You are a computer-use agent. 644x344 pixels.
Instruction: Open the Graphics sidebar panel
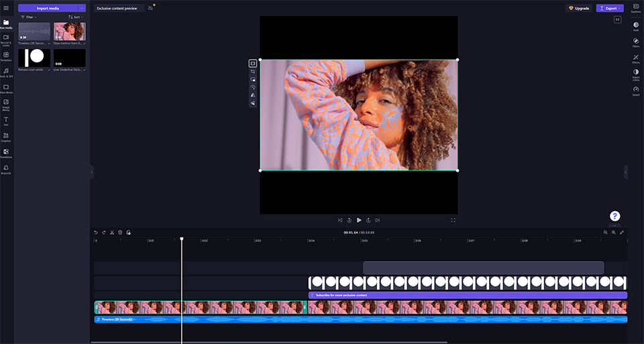(x=6, y=137)
